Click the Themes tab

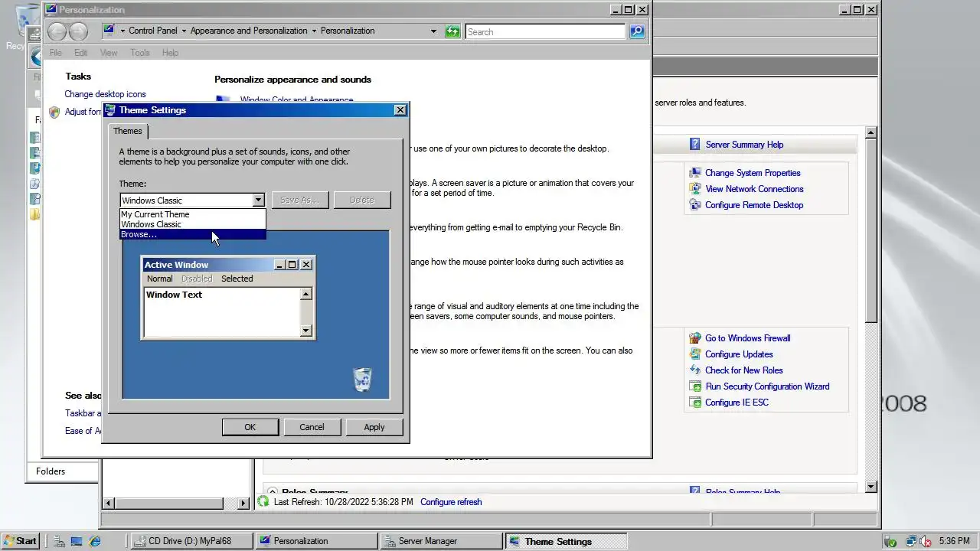pos(128,131)
